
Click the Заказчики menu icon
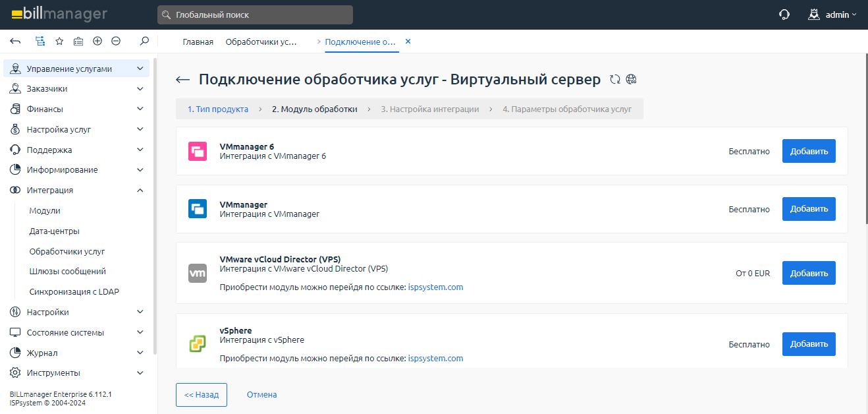15,88
